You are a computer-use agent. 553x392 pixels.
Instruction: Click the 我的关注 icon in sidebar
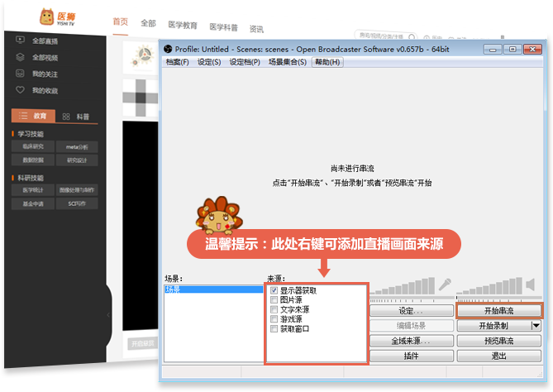click(x=20, y=74)
